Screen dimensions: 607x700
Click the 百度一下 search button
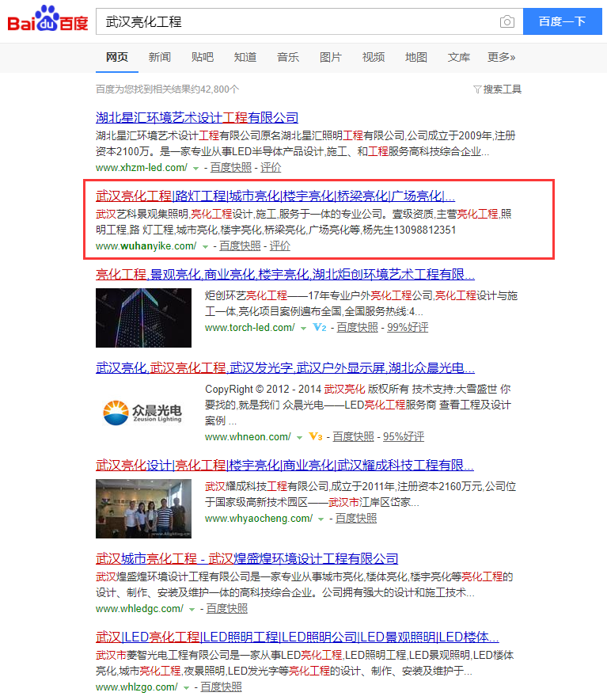(563, 21)
